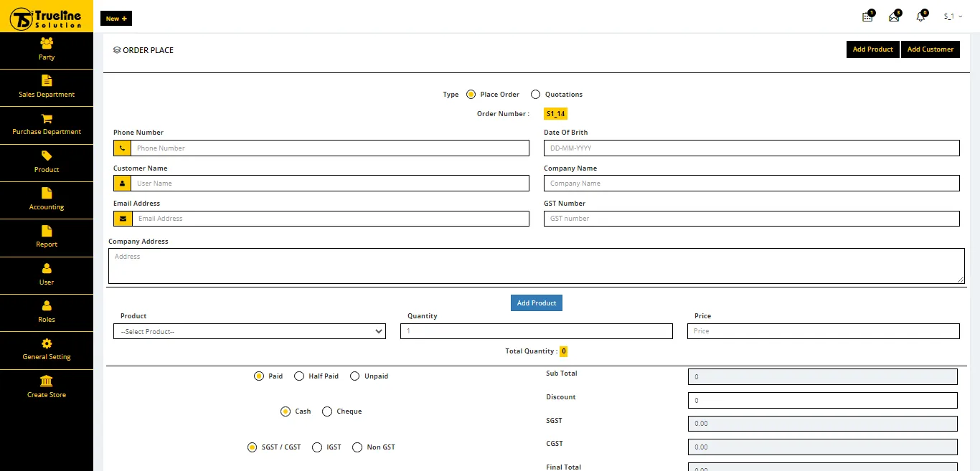Select the IGST tax option
The image size is (980, 471).
coord(317,447)
